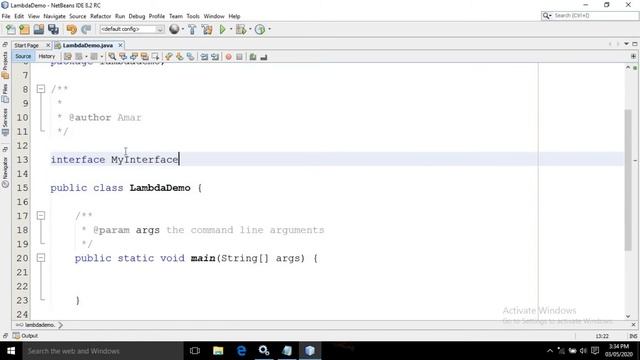The image size is (640, 360).
Task: Click the Windows taskbar search box
Action: click(x=102, y=351)
